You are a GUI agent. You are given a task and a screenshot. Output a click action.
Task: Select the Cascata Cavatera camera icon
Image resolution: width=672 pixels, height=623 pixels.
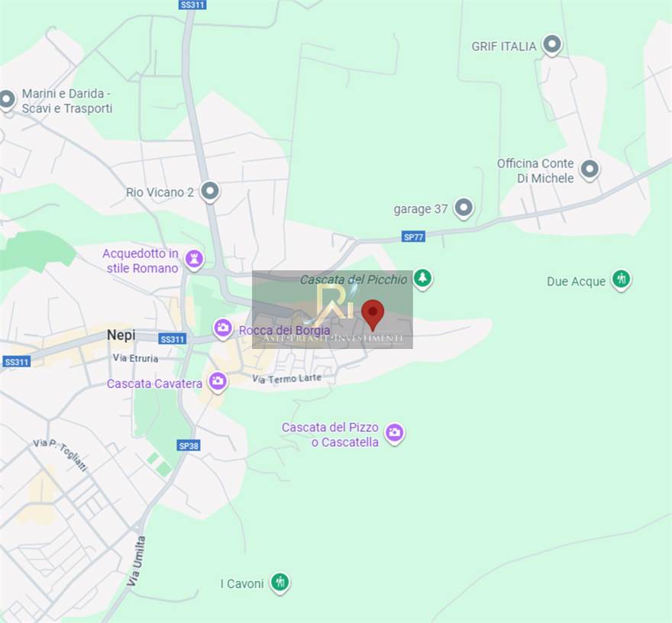218,382
